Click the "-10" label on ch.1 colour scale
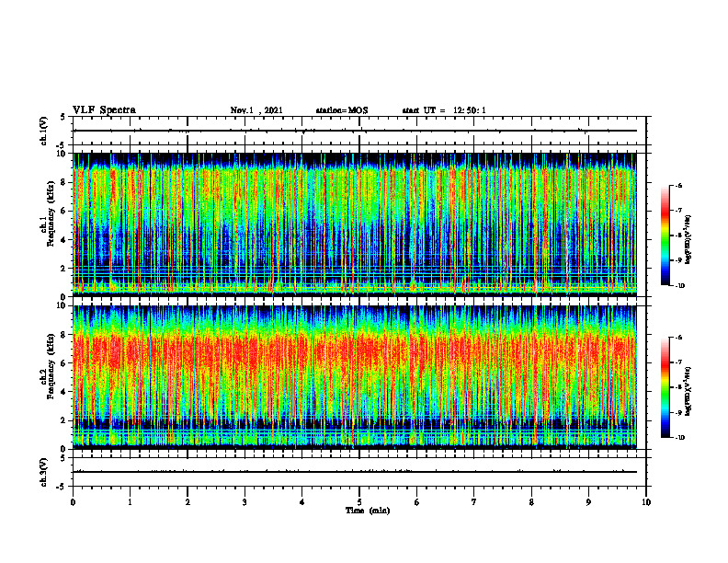 [679, 286]
